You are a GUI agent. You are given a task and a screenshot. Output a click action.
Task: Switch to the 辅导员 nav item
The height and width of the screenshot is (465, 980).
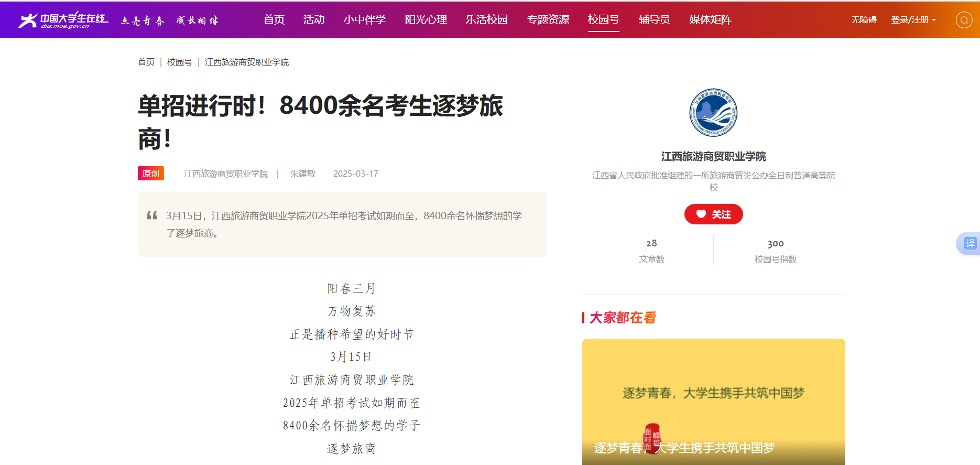(x=654, y=20)
